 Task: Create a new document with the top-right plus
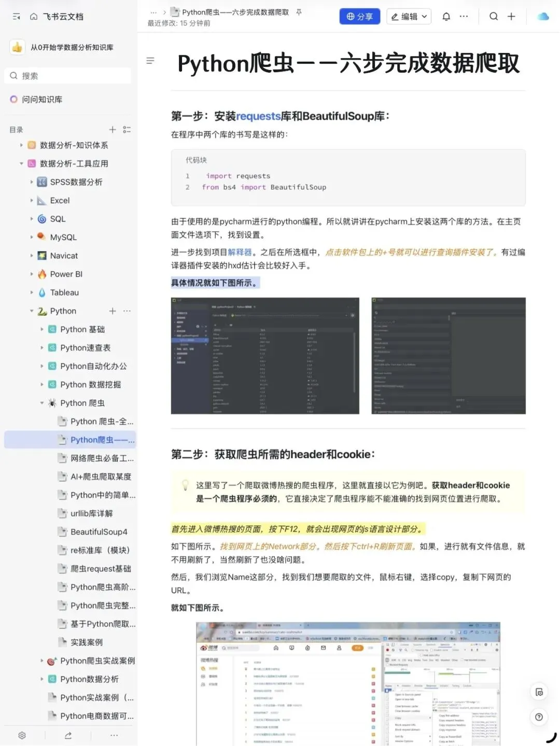[511, 17]
